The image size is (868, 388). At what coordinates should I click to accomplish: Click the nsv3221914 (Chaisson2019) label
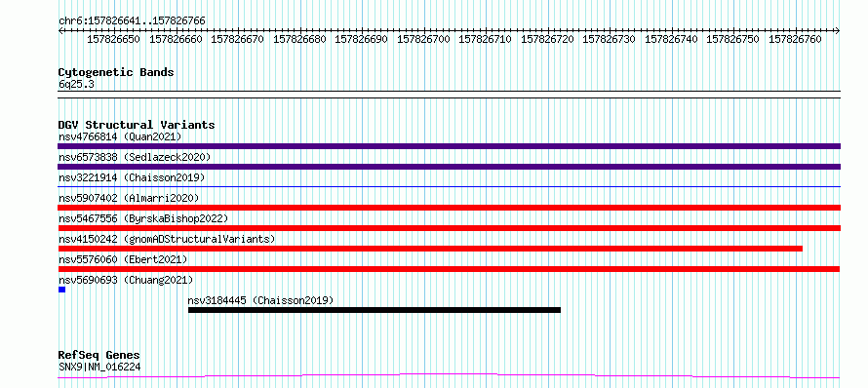pos(132,177)
